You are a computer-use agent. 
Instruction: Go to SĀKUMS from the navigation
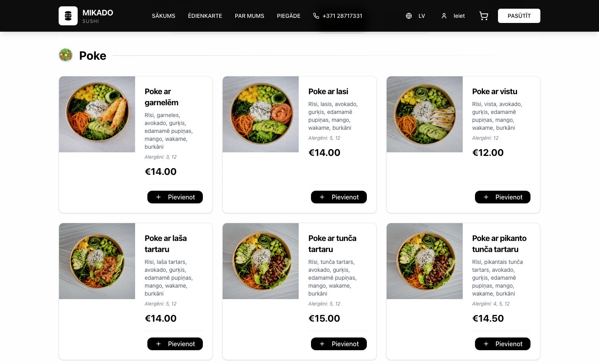coord(163,16)
